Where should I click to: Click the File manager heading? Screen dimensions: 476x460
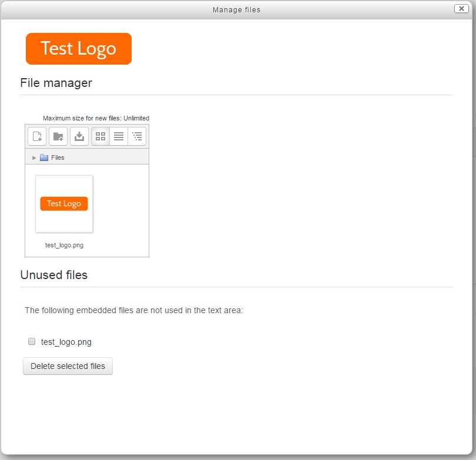point(56,83)
